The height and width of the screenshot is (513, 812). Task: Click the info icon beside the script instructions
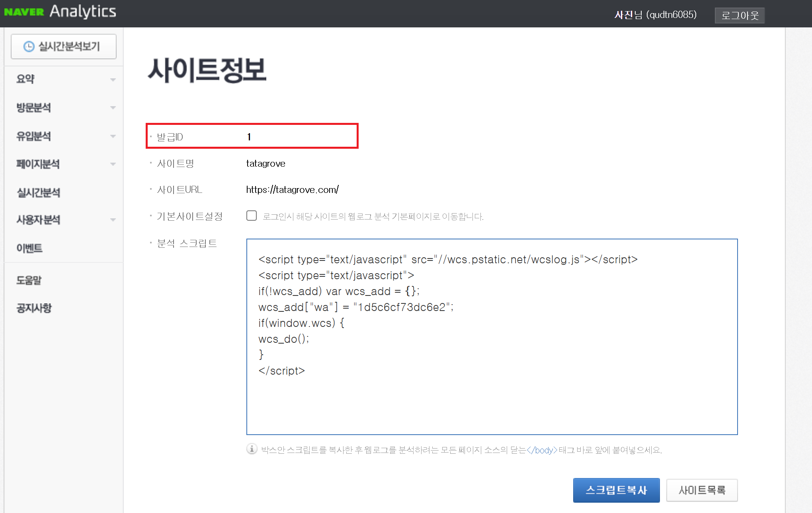coord(251,449)
